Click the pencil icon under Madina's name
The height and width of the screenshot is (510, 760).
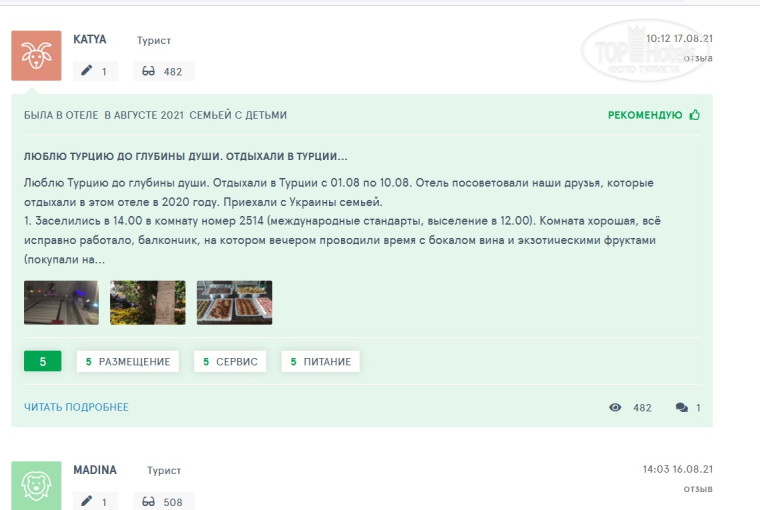tap(87, 501)
